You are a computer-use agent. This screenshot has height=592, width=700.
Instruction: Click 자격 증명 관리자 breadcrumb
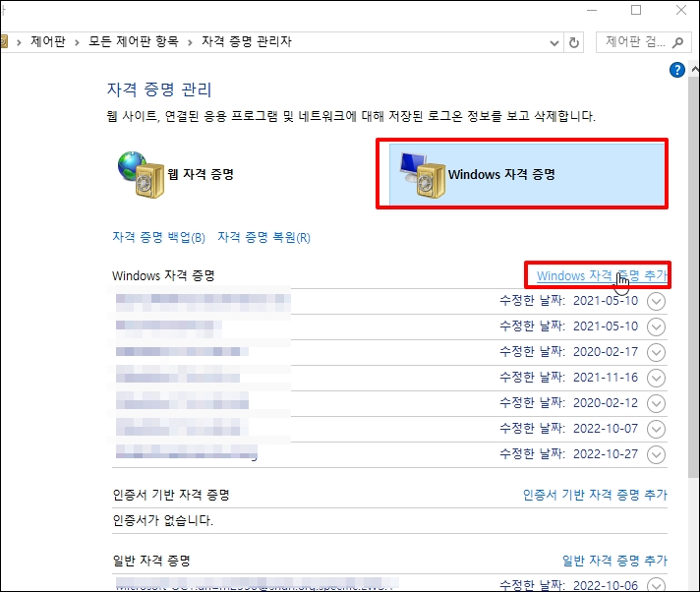[x=247, y=41]
